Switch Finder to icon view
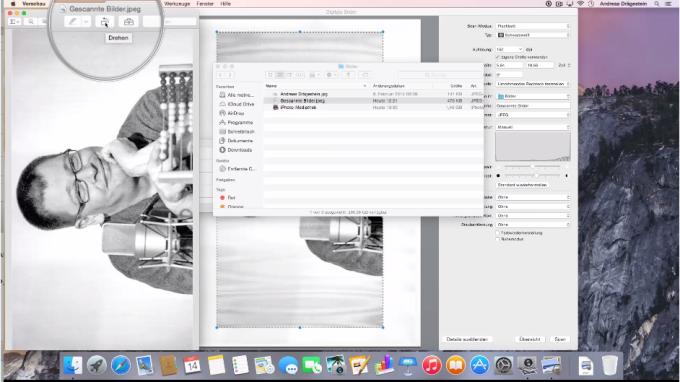The image size is (680, 382). (270, 75)
